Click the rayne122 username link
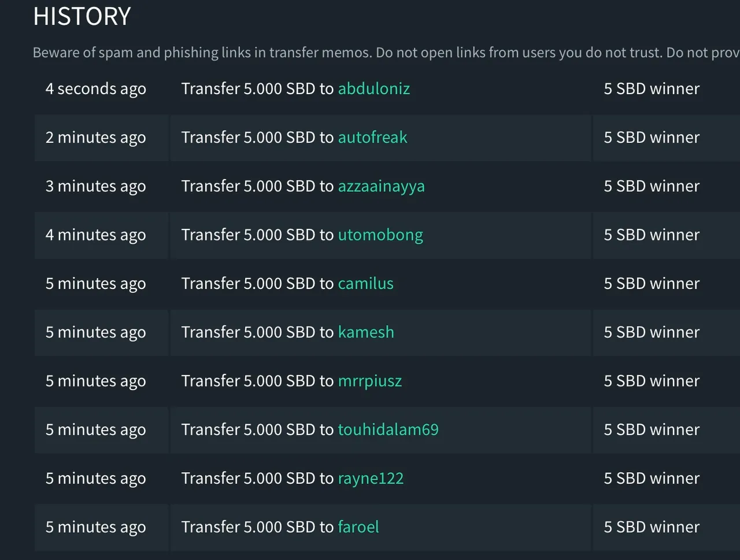740x560 pixels. 371,479
